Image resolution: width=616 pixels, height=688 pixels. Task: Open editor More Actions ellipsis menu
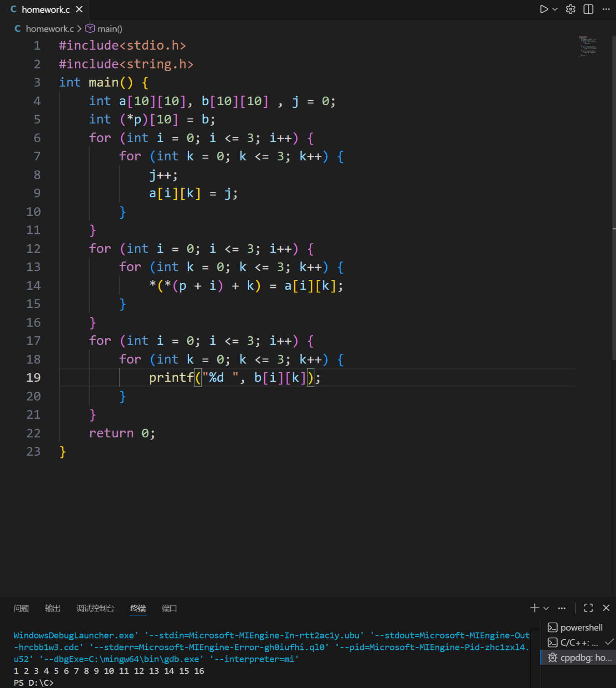coord(606,9)
